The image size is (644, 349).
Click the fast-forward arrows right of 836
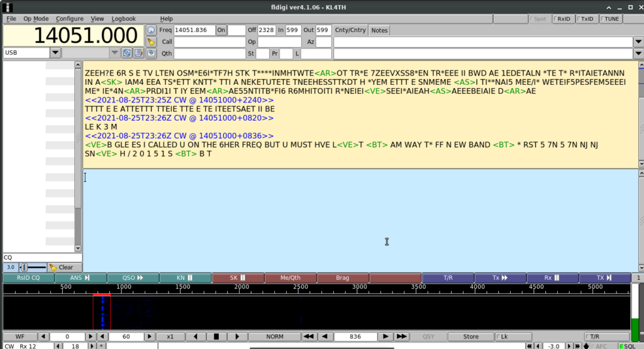click(402, 336)
